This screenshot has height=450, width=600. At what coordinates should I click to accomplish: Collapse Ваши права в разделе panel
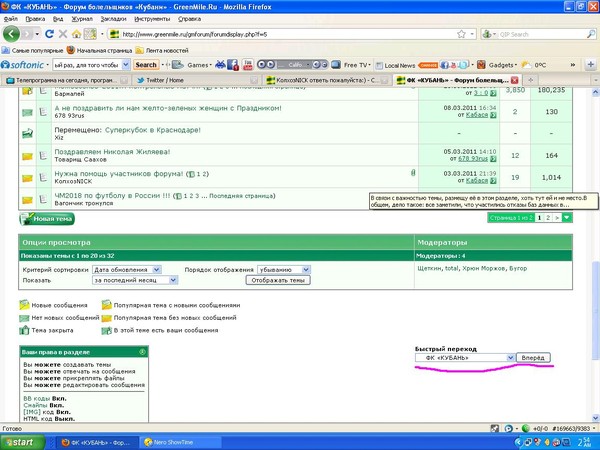[142, 352]
